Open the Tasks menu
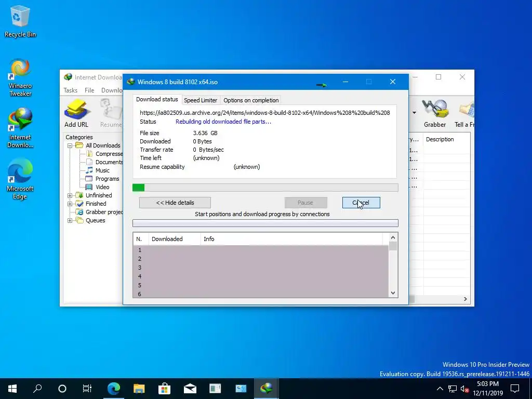This screenshot has height=399, width=532. point(70,90)
